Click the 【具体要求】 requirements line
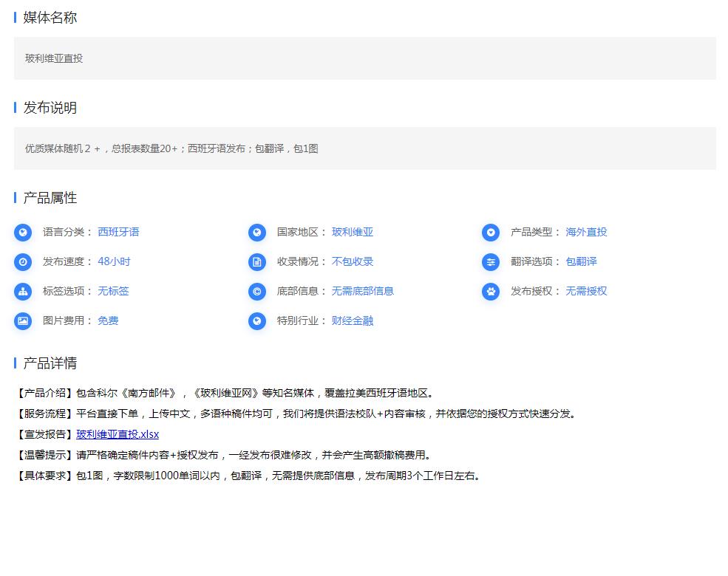Image resolution: width=728 pixels, height=576 pixels. coord(248,476)
